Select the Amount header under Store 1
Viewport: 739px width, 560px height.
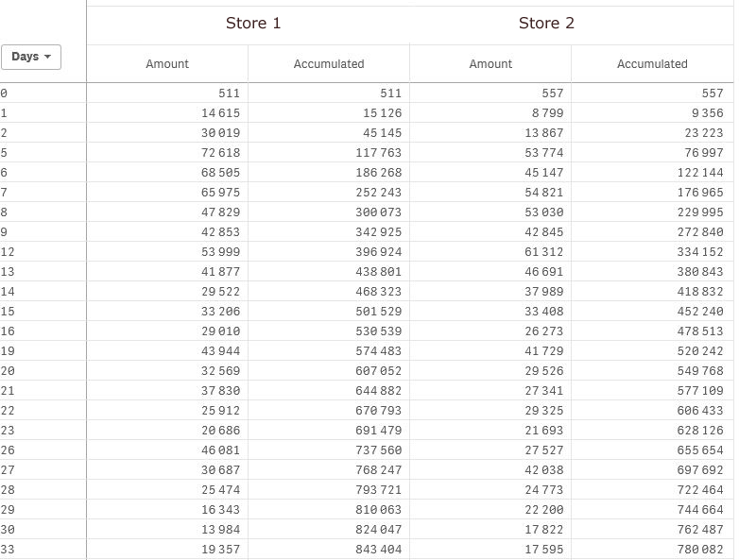167,64
